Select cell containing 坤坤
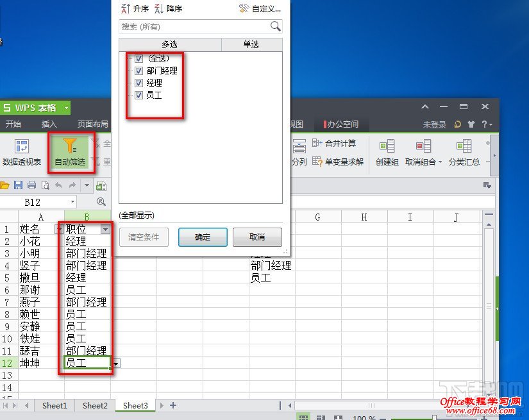 (41, 363)
